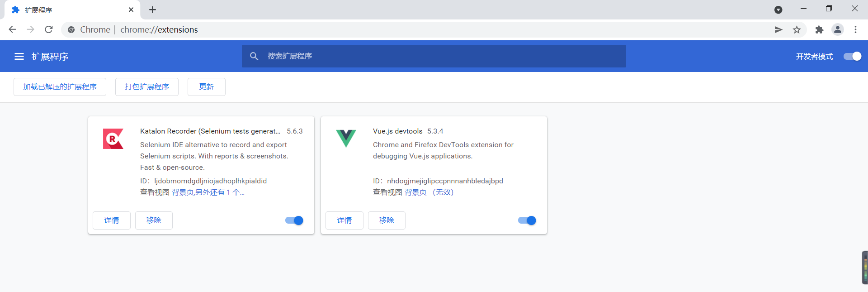The image size is (868, 292).
Task: Open 详情 for Vue.js devtools
Action: point(344,220)
